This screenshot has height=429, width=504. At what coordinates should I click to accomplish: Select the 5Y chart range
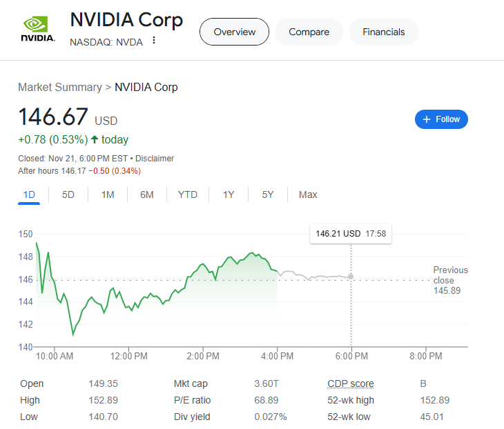tap(268, 194)
